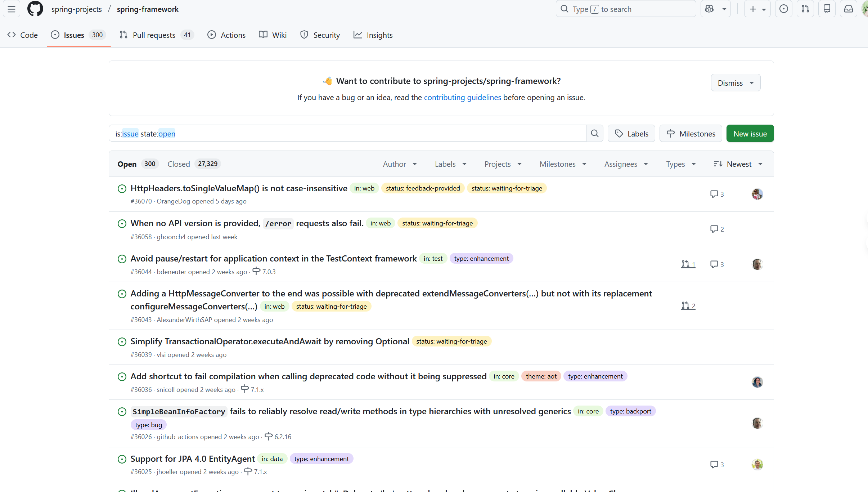Click the New issue button
Image resolution: width=868 pixels, height=492 pixels.
[x=750, y=134]
